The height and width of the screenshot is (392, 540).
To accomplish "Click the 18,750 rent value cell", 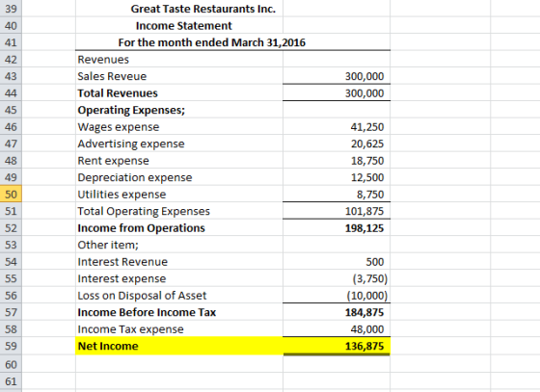I will click(x=337, y=160).
